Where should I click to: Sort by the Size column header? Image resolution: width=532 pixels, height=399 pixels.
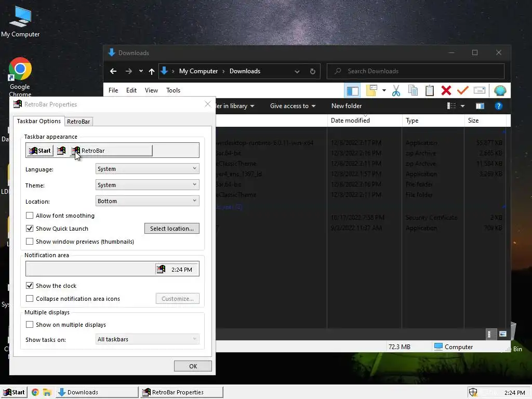coord(485,121)
